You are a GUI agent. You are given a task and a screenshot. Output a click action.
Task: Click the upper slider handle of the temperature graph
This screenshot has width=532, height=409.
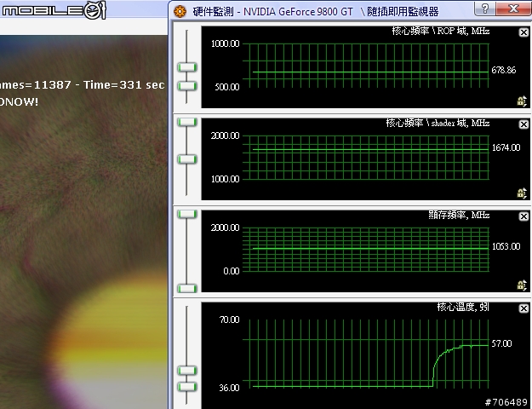187,371
